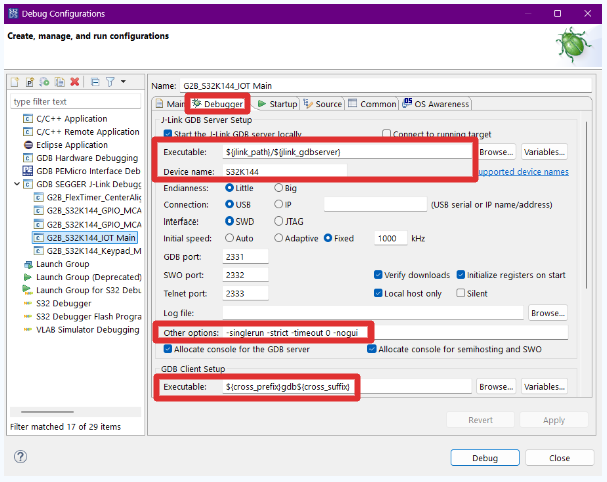Screen dimensions: 607x482
Task: Switch to the Common tab
Action: coord(372,104)
